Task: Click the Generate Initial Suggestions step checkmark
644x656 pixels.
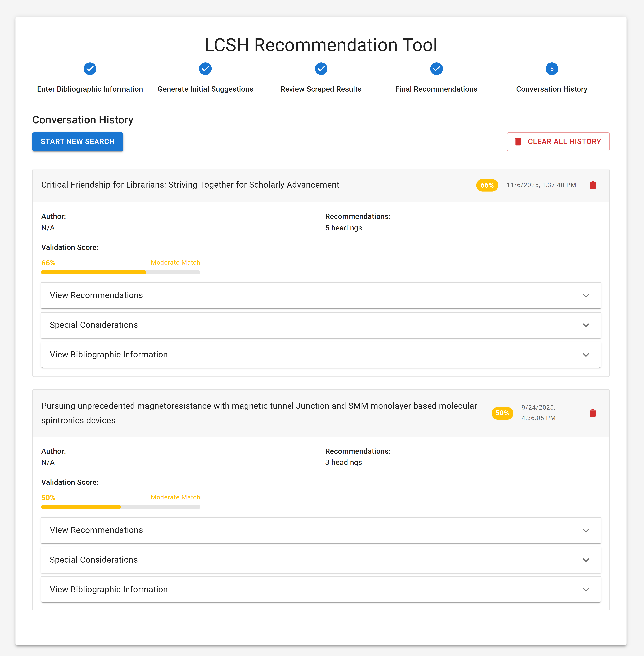Action: tap(205, 69)
